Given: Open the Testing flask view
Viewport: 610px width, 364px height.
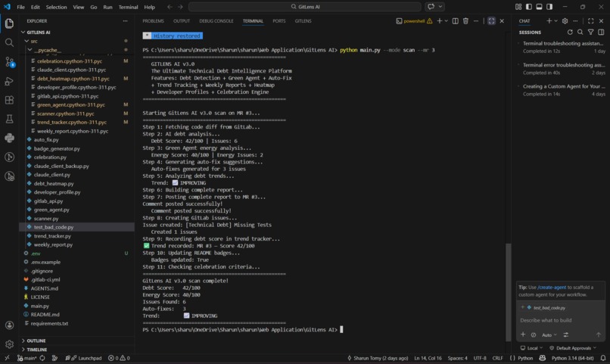Looking at the screenshot, I should tap(9, 119).
